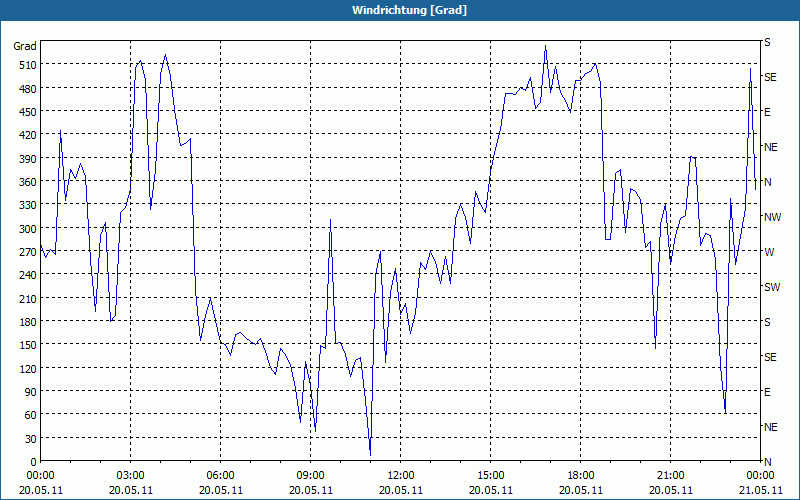Pick the 390 y-axis value
The width and height of the screenshot is (800, 500).
[x=28, y=159]
